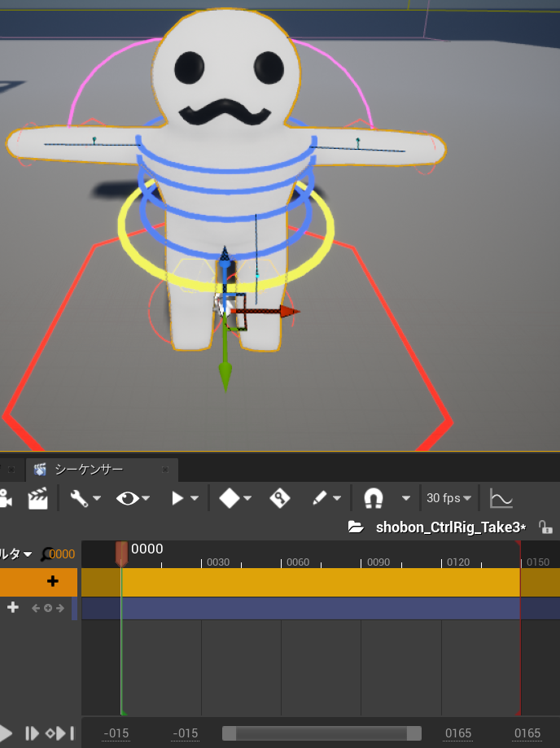Viewport: 560px width, 748px height.
Task: Click the plus on the orange track row
Action: pos(52,581)
